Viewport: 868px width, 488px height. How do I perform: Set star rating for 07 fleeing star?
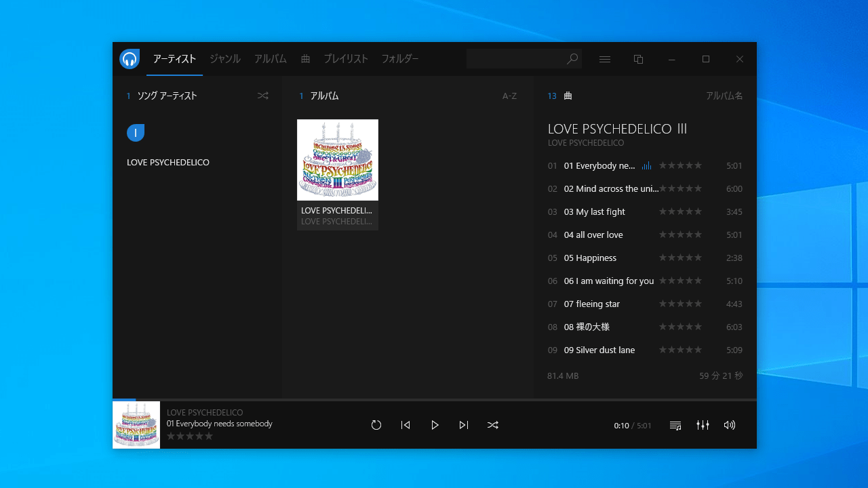[681, 304]
